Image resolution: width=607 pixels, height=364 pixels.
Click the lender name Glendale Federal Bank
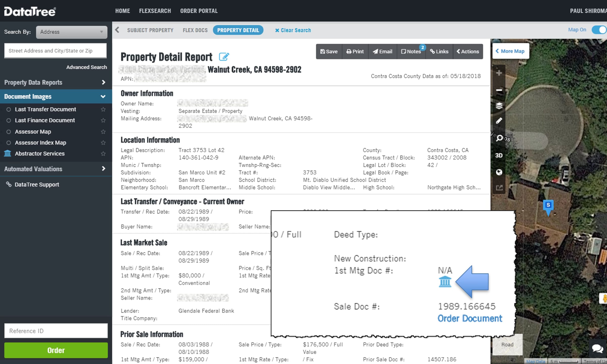point(206,311)
